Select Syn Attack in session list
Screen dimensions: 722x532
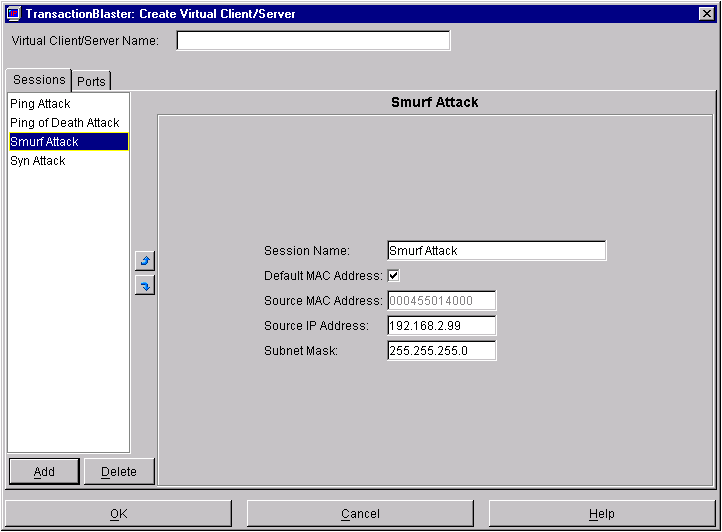tap(69, 161)
